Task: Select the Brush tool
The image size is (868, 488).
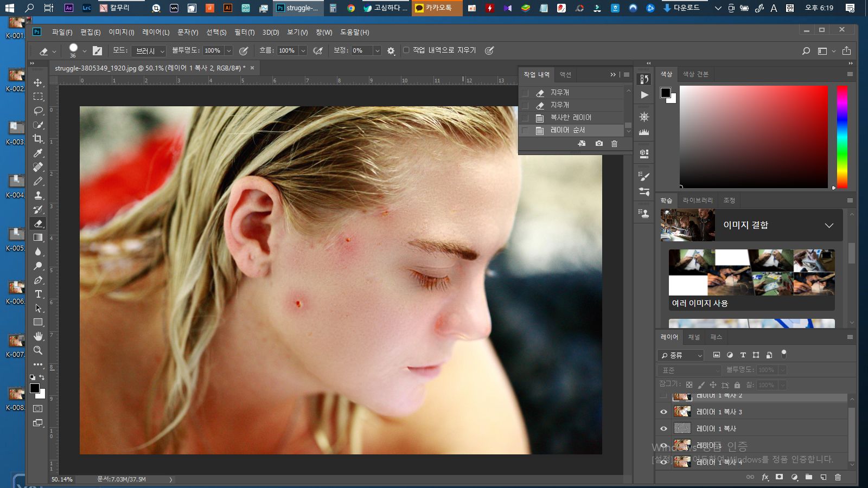Action: click(x=38, y=181)
